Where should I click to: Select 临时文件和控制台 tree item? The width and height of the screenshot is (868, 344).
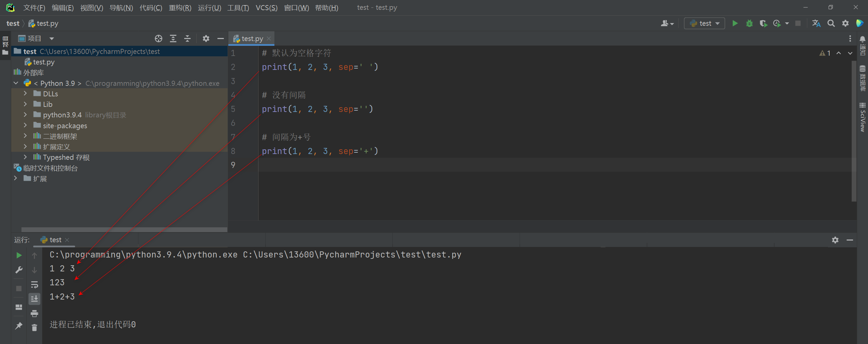[x=51, y=168]
